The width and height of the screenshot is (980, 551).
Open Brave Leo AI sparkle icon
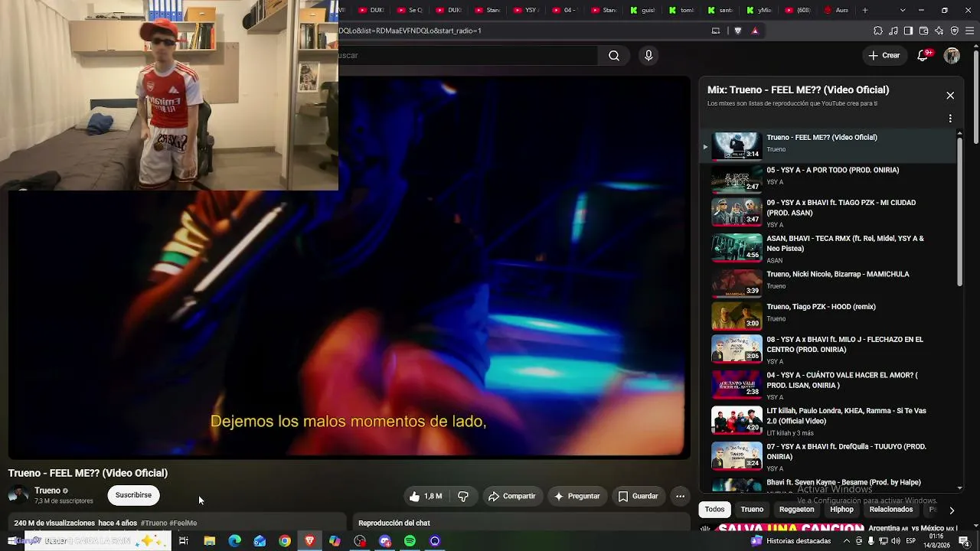pyautogui.click(x=939, y=31)
